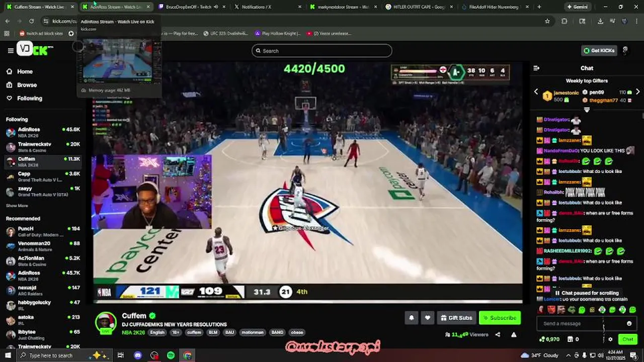Open Chrome extensions puzzle icon
This screenshot has width=644, height=362.
pyautogui.click(x=564, y=21)
